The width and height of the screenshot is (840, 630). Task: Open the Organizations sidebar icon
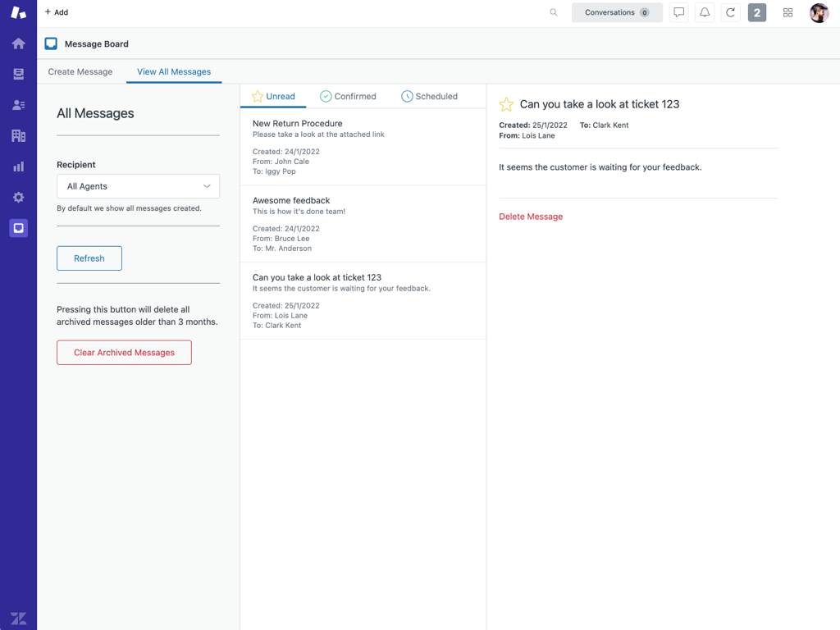18,135
